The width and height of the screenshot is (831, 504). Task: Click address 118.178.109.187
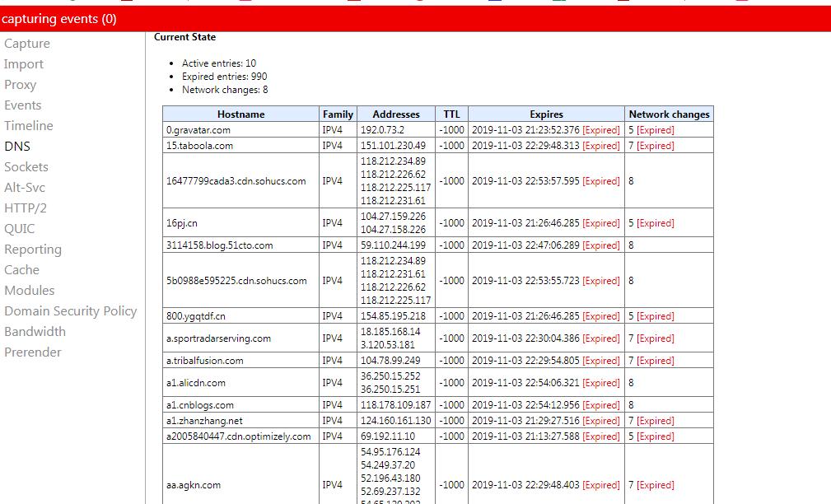point(395,405)
